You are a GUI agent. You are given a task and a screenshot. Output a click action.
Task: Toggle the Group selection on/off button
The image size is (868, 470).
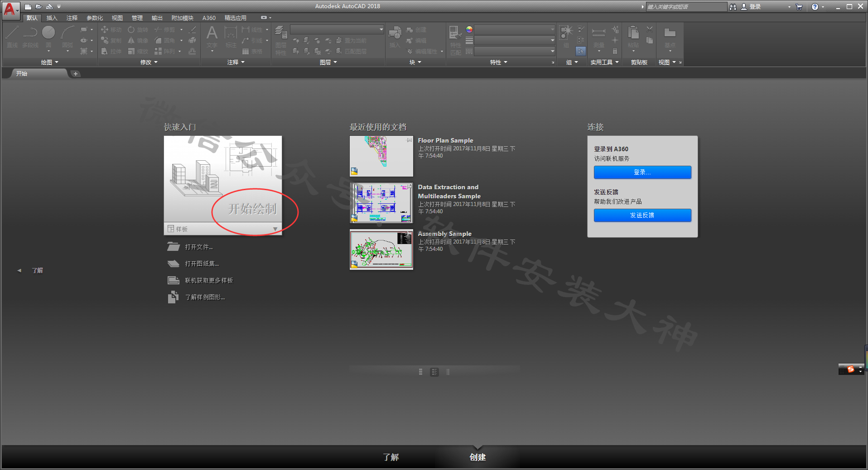coord(581,51)
